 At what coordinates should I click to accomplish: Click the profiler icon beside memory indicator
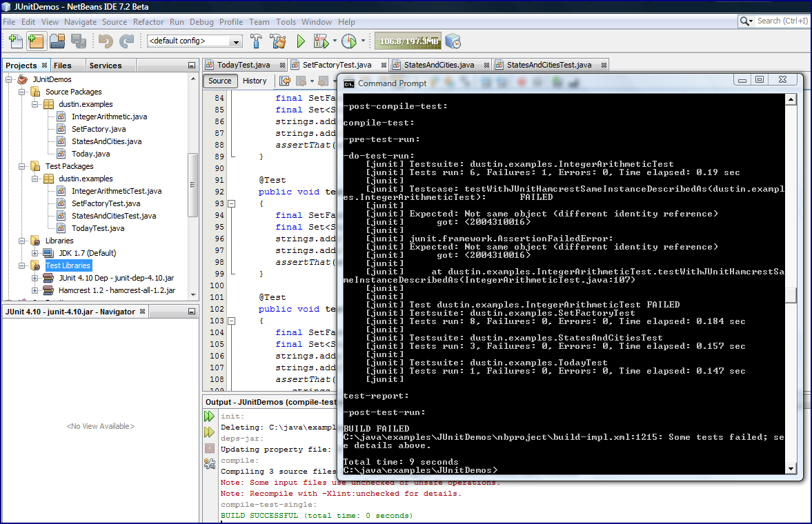[453, 41]
